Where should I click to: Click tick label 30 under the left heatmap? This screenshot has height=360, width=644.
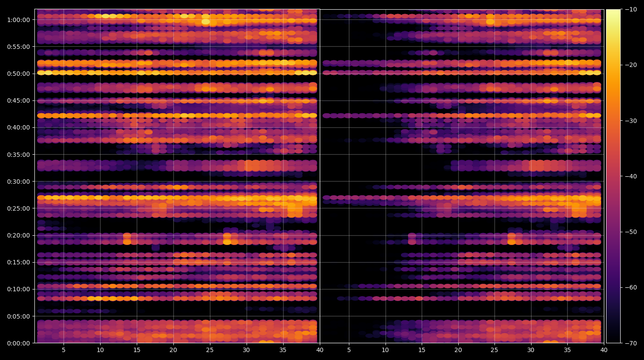tap(246, 350)
